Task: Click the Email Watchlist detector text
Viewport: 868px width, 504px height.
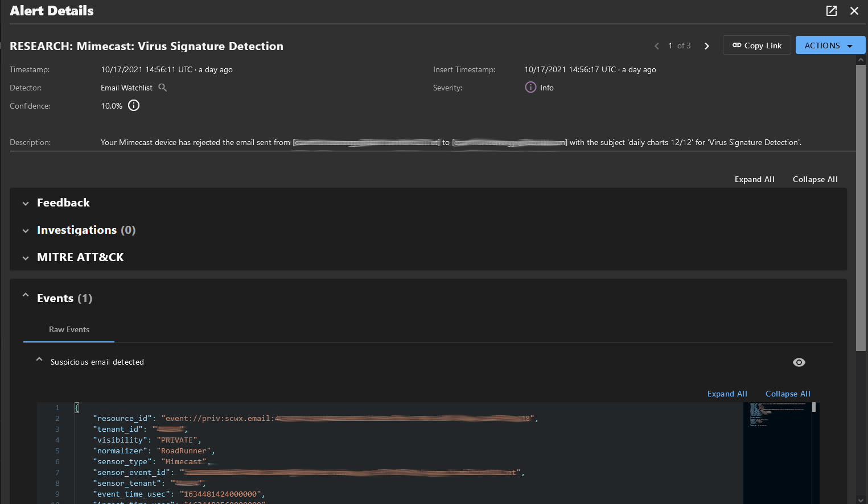Action: (126, 88)
